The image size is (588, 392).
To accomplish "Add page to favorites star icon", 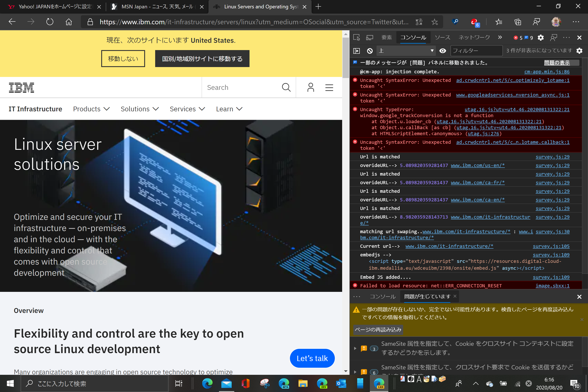I will 435,22.
